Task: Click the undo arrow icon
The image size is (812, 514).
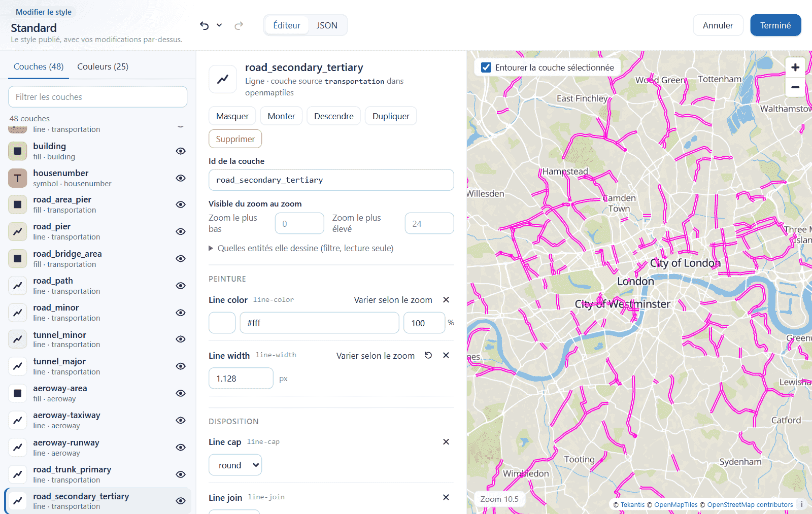Action: 204,25
